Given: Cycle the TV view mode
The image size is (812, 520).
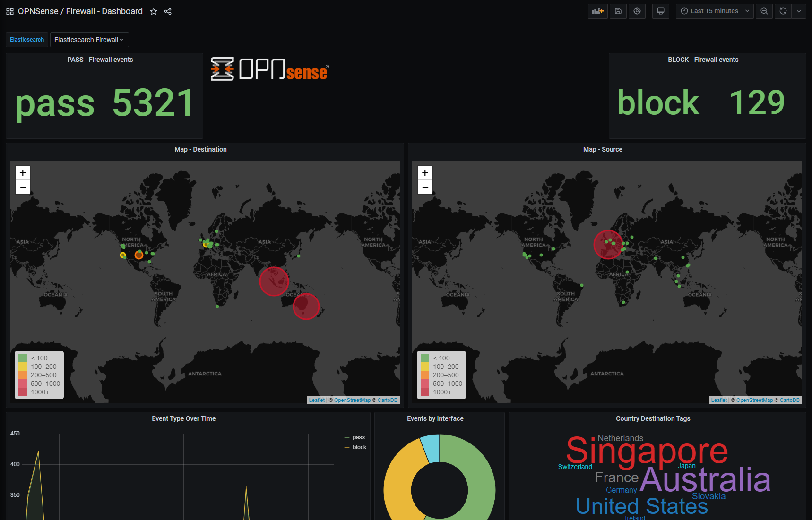Looking at the screenshot, I should click(x=661, y=11).
